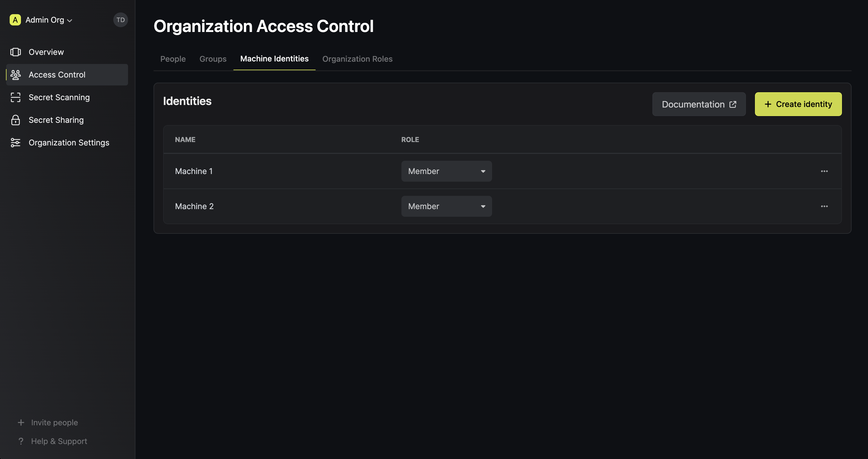Click the NAME column header
Screen dimensions: 868x459
tap(185, 140)
